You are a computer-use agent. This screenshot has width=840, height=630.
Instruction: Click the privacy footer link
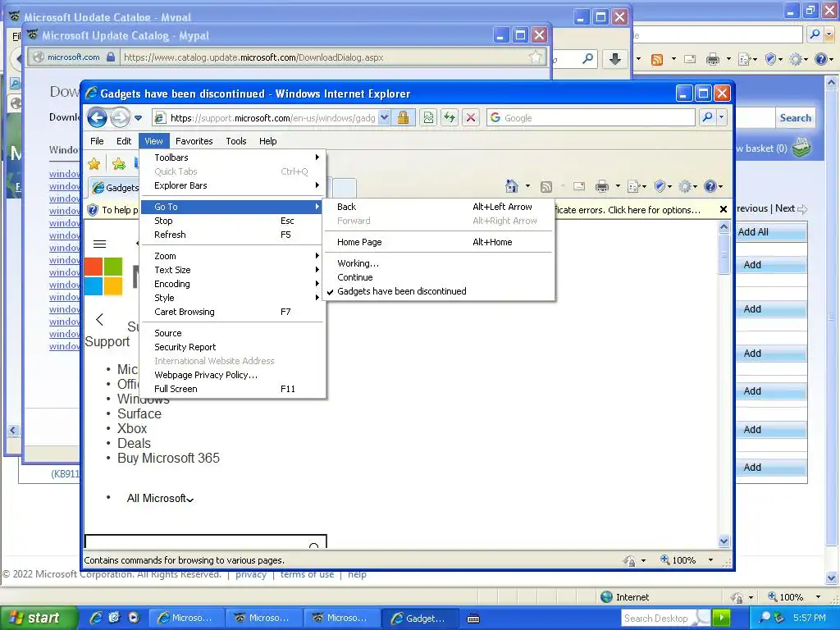click(x=251, y=574)
